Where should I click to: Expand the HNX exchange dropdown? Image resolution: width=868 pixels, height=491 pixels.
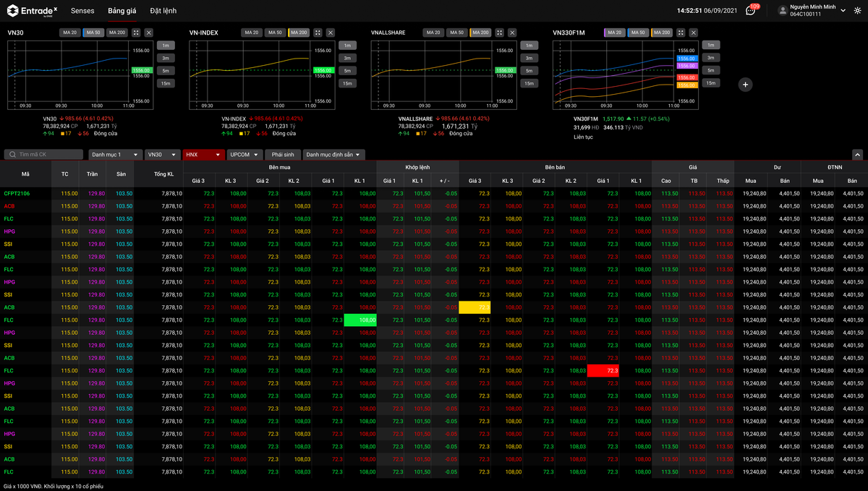(x=204, y=155)
